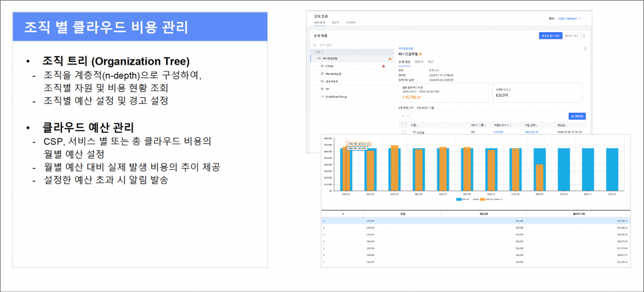Sort the table by 생성일 column
Screen dimensions: 644x292
[x=561, y=125]
